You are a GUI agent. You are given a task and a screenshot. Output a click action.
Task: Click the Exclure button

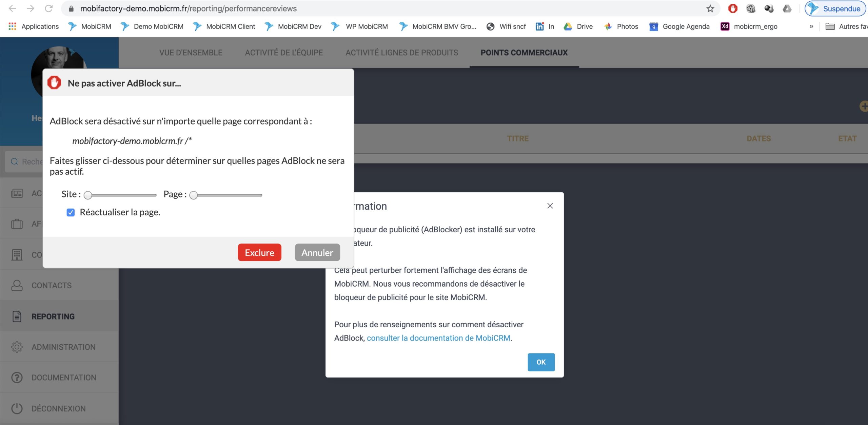(259, 252)
